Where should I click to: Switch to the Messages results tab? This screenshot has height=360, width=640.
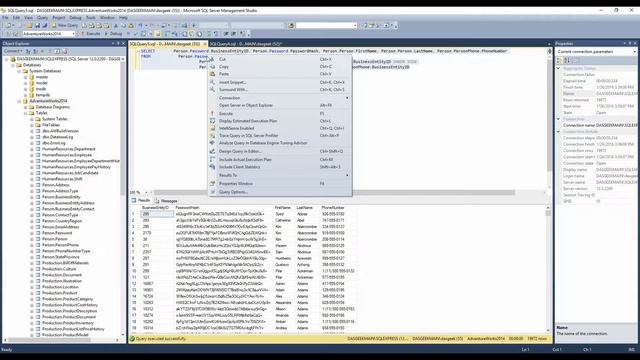(166, 201)
